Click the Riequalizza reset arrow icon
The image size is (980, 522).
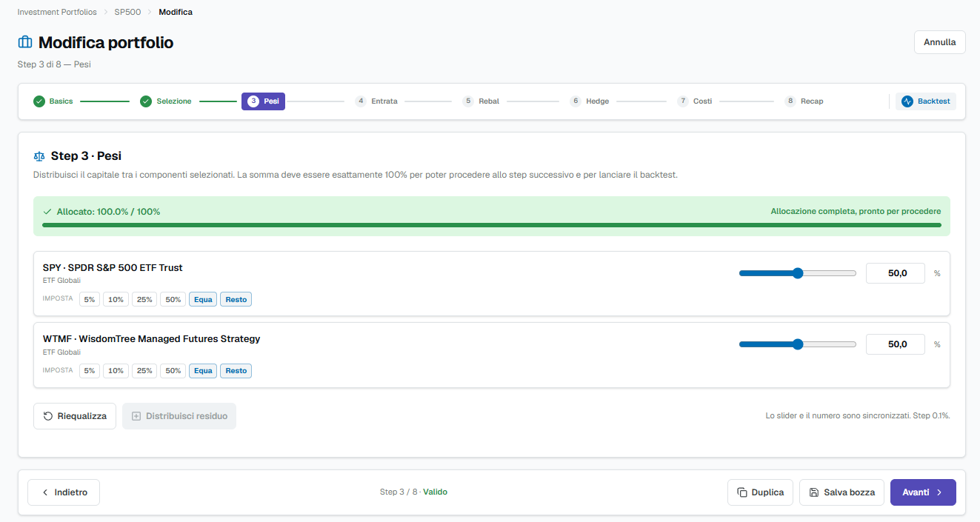(47, 416)
